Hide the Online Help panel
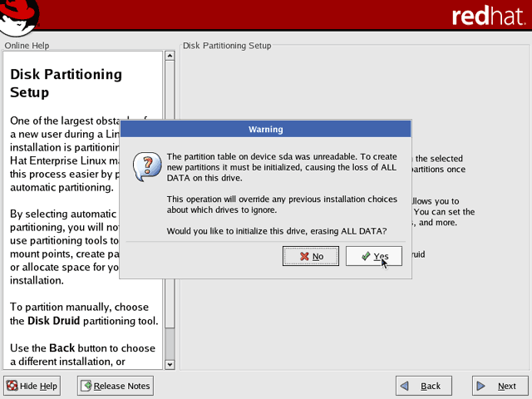Screen dimensions: 532x399 (x=32, y=386)
